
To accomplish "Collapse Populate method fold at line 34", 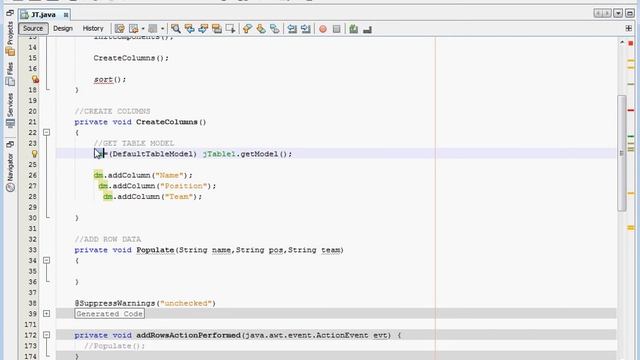I will 47,260.
